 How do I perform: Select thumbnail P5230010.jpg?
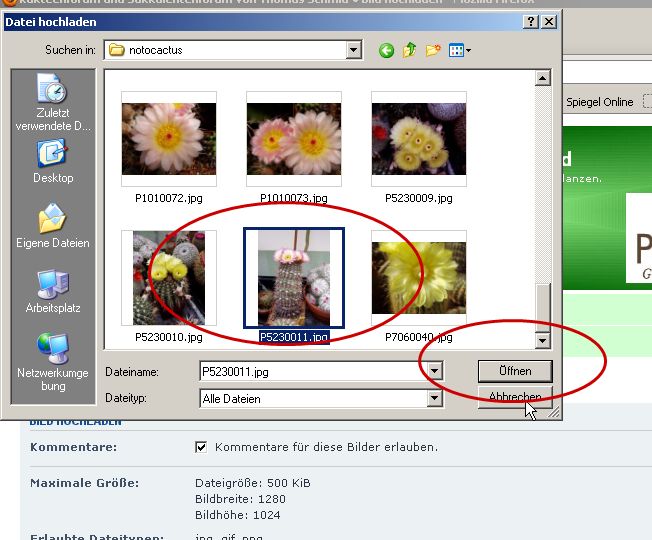click(x=169, y=278)
